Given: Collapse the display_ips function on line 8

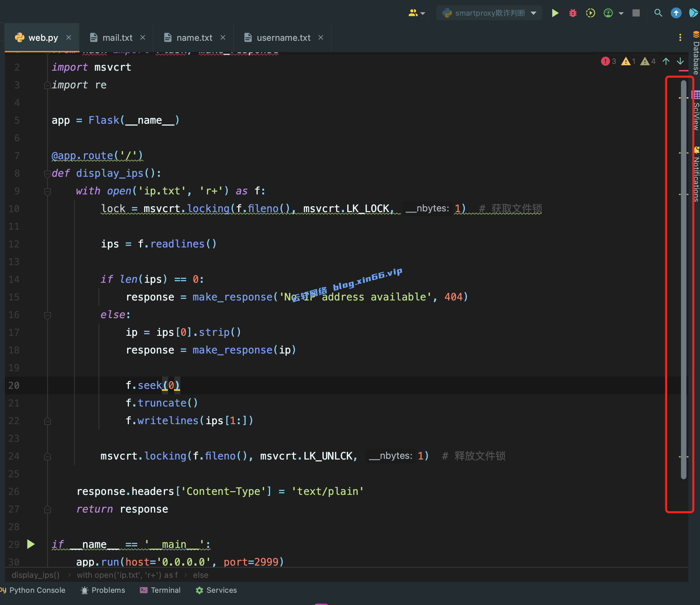Looking at the screenshot, I should [x=47, y=174].
